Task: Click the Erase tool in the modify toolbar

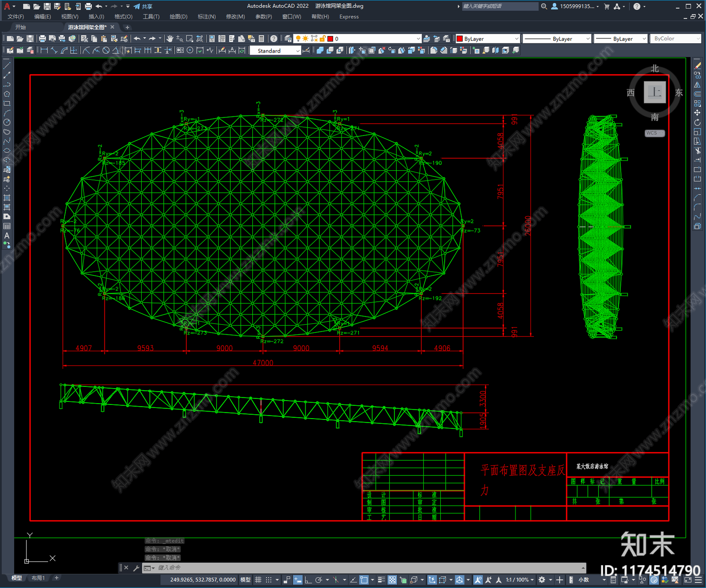Action: [x=697, y=66]
